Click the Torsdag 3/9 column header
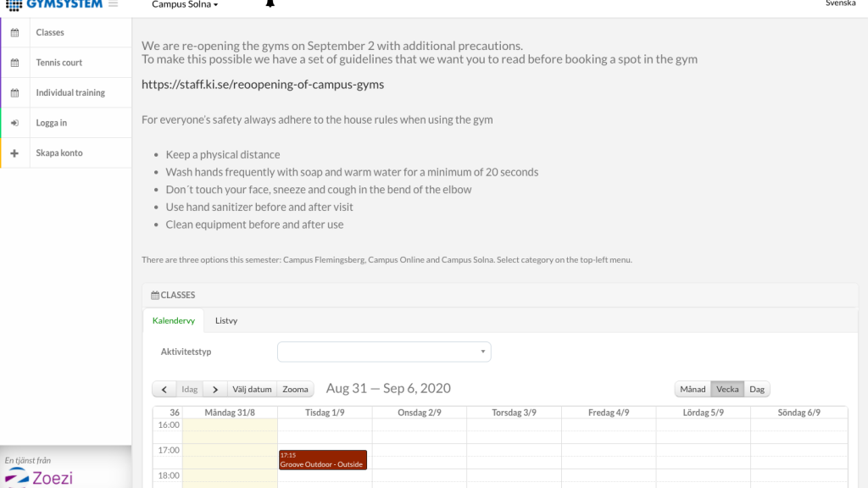868x488 pixels. tap(515, 413)
